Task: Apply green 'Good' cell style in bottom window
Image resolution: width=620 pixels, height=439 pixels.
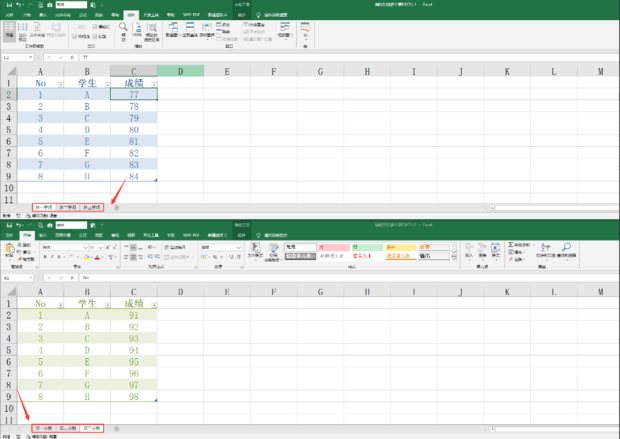Action: click(367, 247)
